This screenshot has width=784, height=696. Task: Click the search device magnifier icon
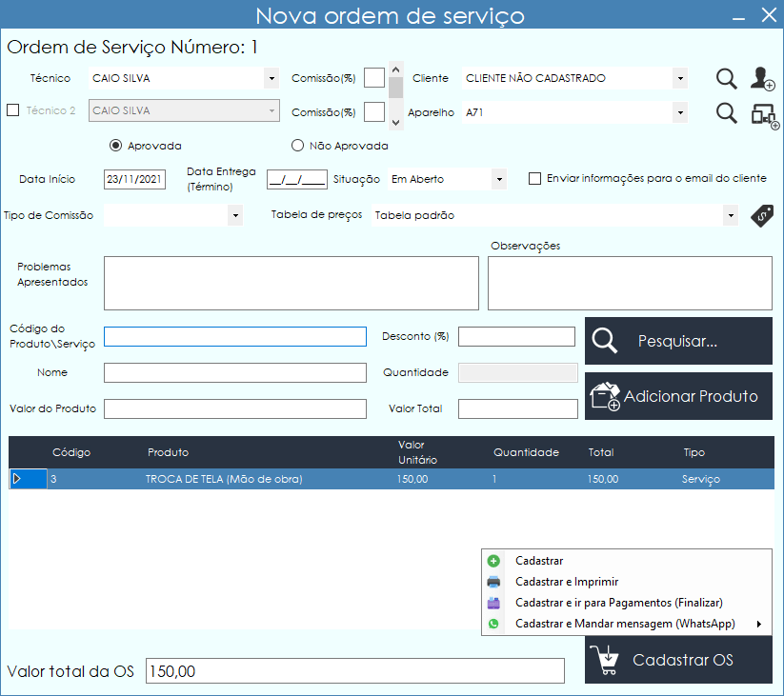[727, 113]
